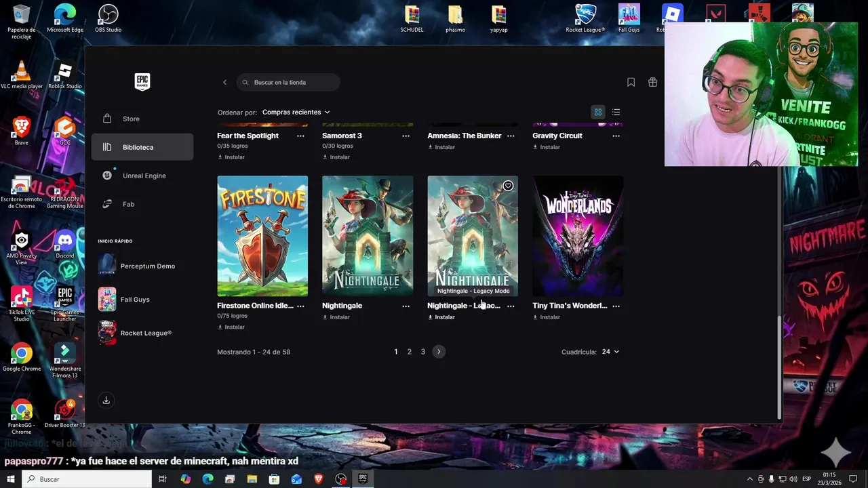Open options menu for Gravity Circuit

coord(616,136)
